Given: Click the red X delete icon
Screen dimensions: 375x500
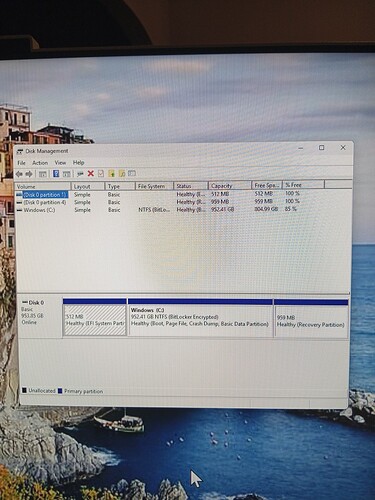Looking at the screenshot, I should [91, 173].
